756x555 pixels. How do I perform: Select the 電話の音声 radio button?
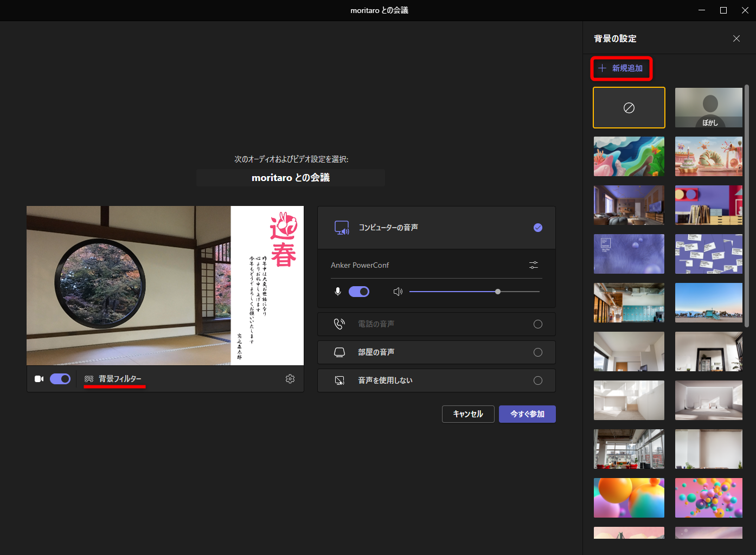click(x=537, y=324)
